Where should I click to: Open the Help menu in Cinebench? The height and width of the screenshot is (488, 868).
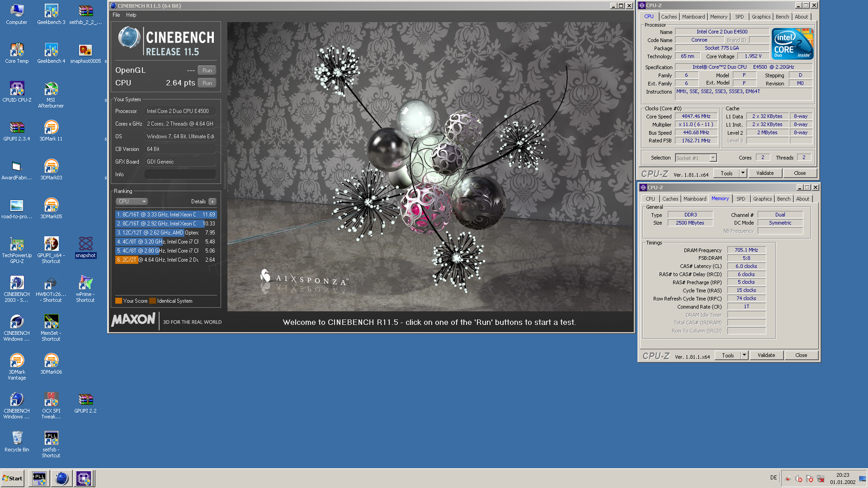[x=131, y=15]
